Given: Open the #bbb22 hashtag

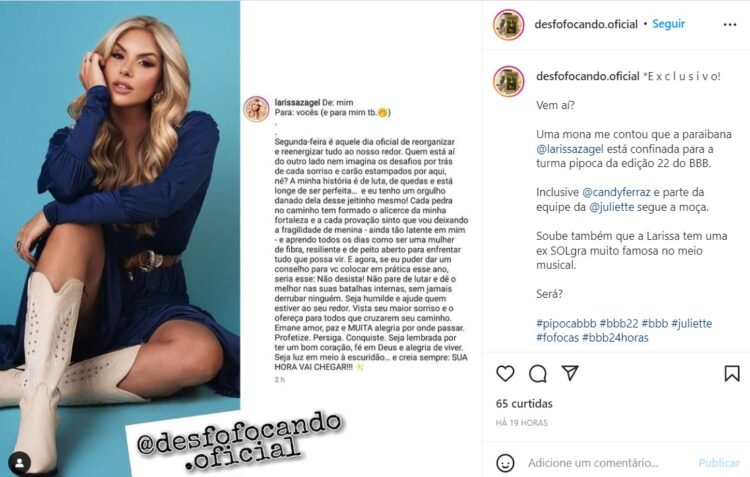Looking at the screenshot, I should click(619, 323).
